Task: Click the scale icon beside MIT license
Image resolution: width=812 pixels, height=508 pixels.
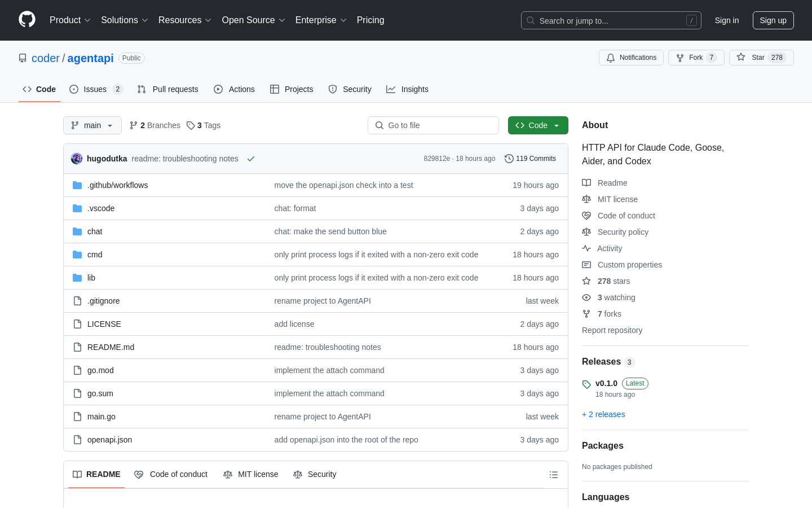Action: pos(586,199)
